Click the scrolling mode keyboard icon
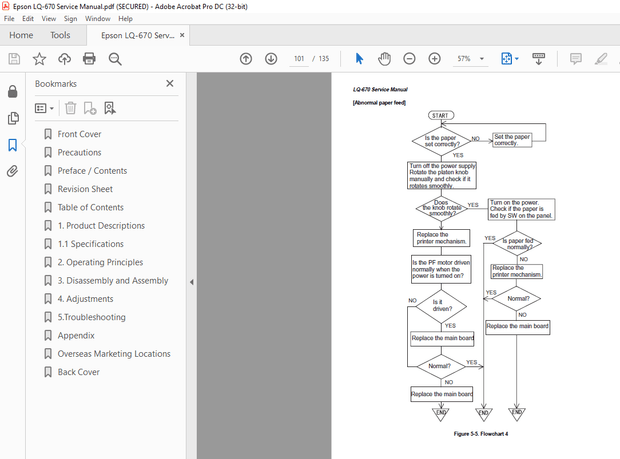 [539, 59]
